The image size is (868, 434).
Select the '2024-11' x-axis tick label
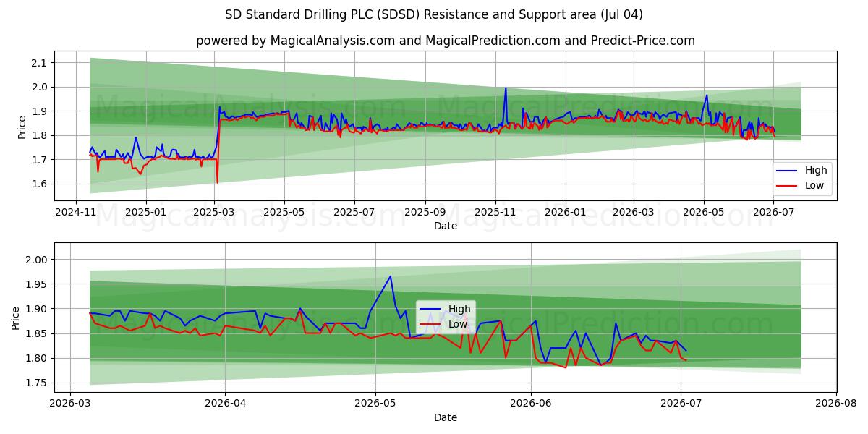coord(76,213)
